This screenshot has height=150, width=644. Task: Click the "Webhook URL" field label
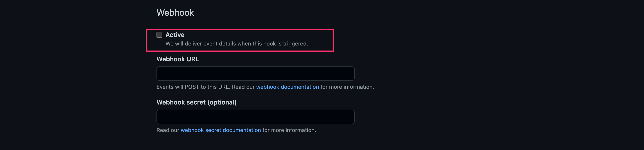point(177,59)
